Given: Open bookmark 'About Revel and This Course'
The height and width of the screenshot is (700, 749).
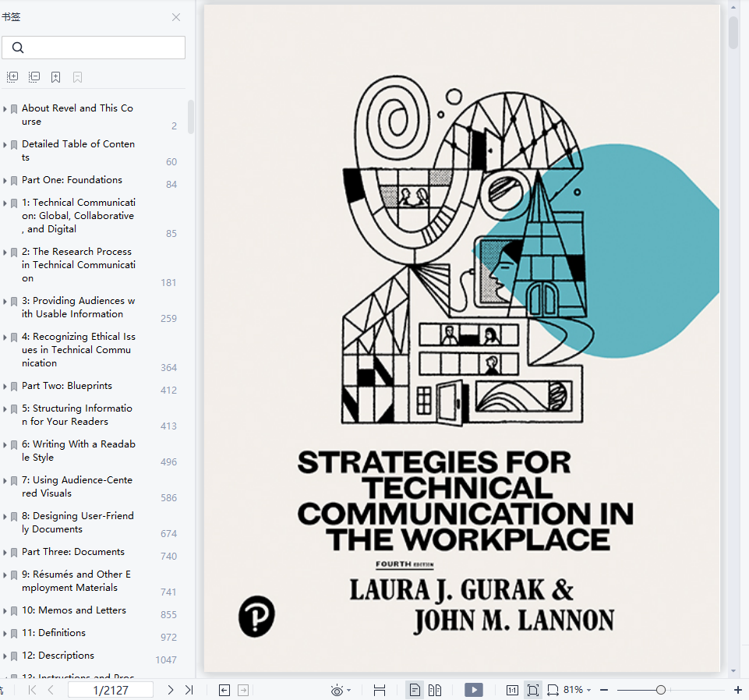Looking at the screenshot, I should [x=77, y=115].
